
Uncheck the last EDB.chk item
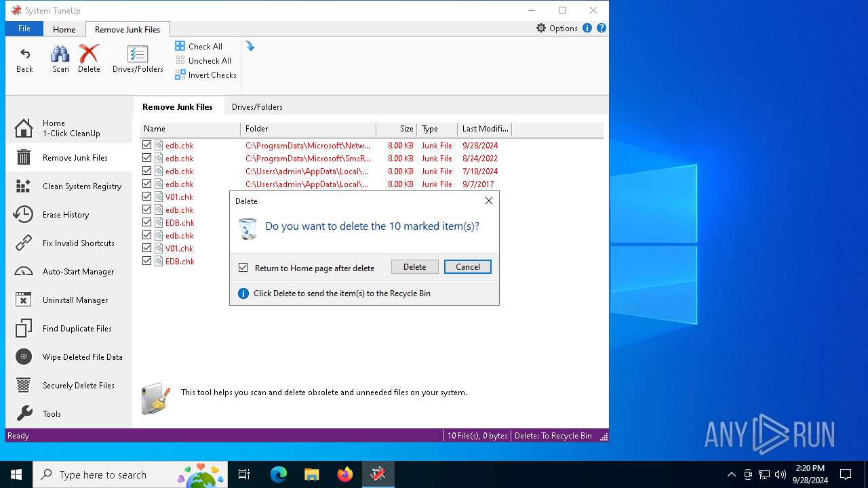146,261
